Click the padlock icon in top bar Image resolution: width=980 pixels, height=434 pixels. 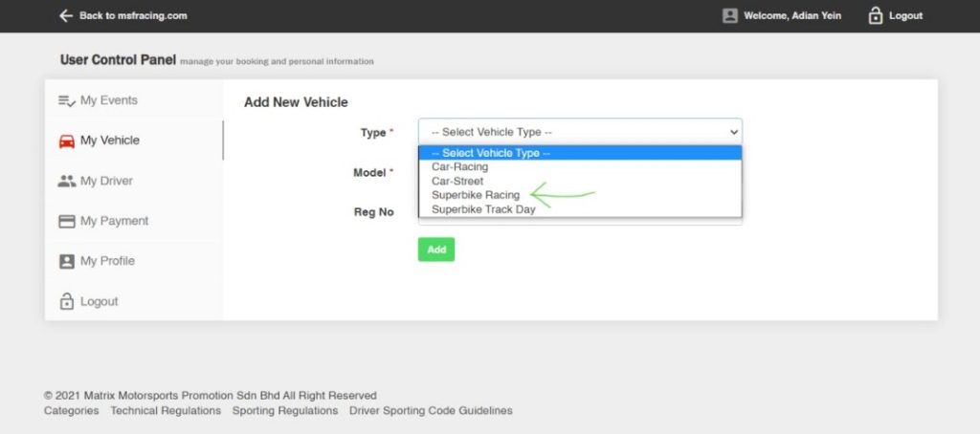875,15
